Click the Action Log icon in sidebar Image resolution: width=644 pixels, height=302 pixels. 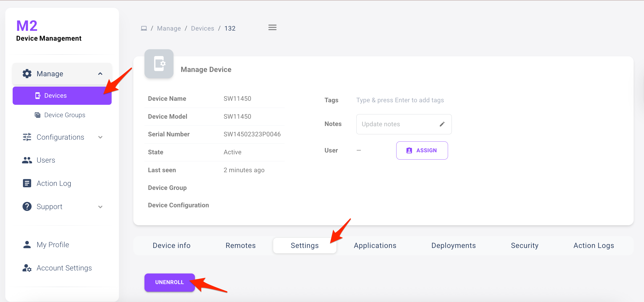click(27, 183)
